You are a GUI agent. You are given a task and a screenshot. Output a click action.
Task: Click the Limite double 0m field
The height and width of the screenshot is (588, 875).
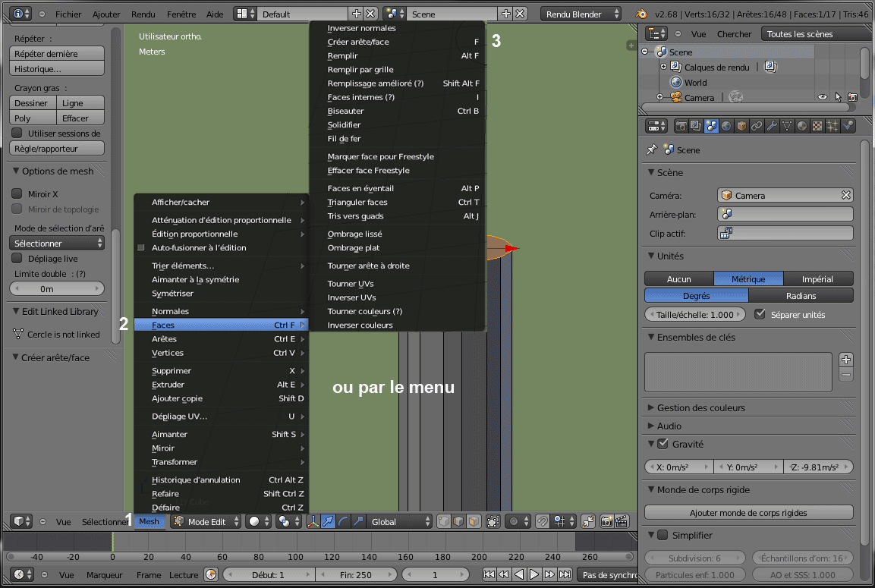coord(57,288)
